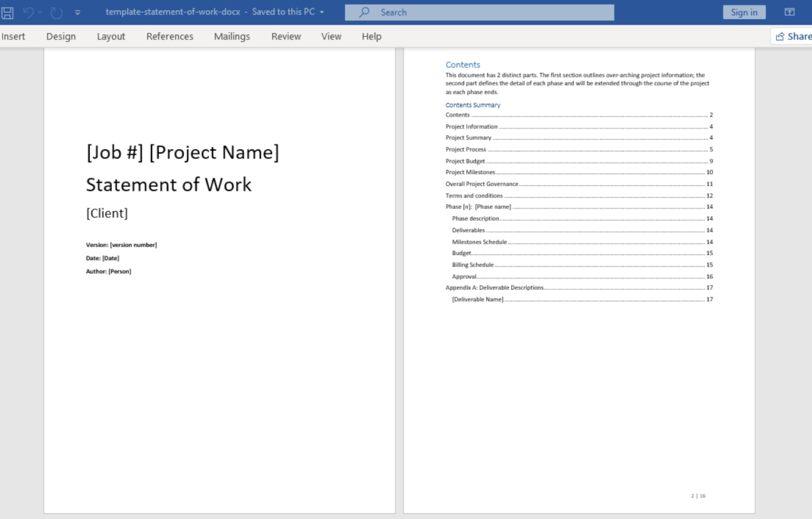Follow 'Project Summary' TOC entry
812x519 pixels.
point(579,137)
